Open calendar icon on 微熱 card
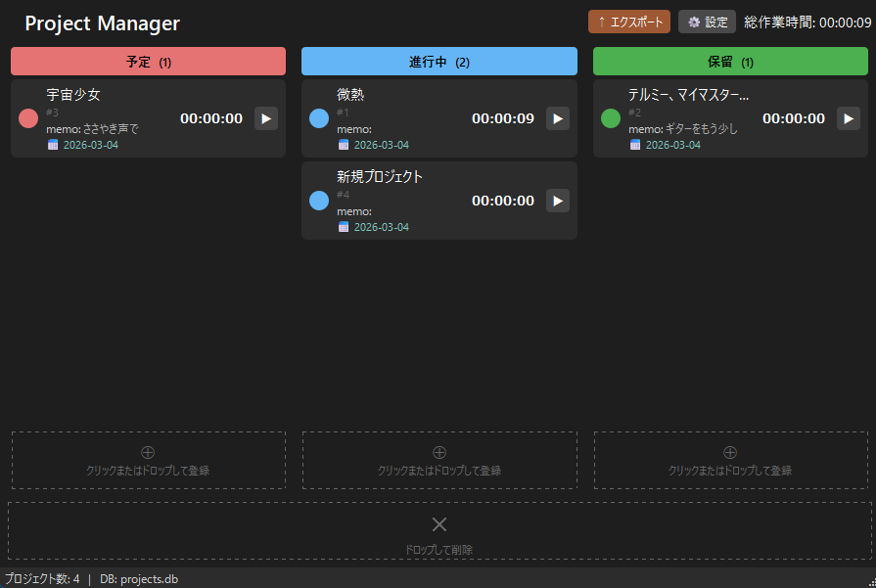This screenshot has height=588, width=876. [x=344, y=145]
